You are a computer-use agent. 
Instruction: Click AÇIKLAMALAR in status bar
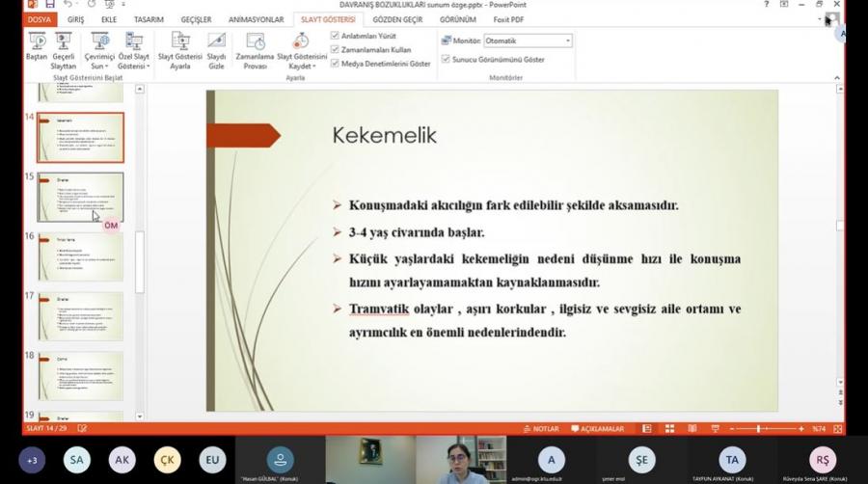[597, 428]
